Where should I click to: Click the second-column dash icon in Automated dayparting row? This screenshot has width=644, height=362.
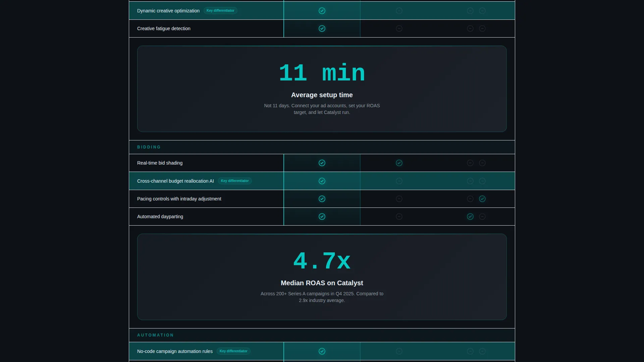tap(399, 217)
